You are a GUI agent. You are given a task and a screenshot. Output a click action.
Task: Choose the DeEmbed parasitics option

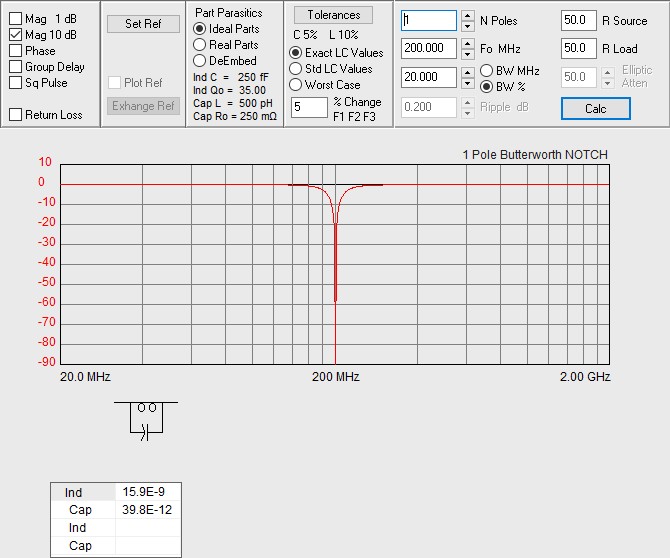coord(200,61)
